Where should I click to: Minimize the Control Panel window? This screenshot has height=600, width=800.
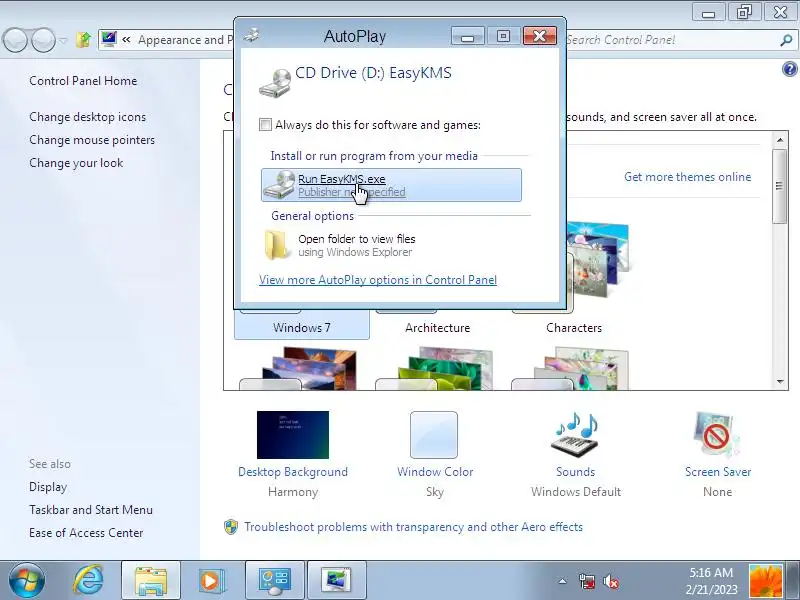(708, 12)
